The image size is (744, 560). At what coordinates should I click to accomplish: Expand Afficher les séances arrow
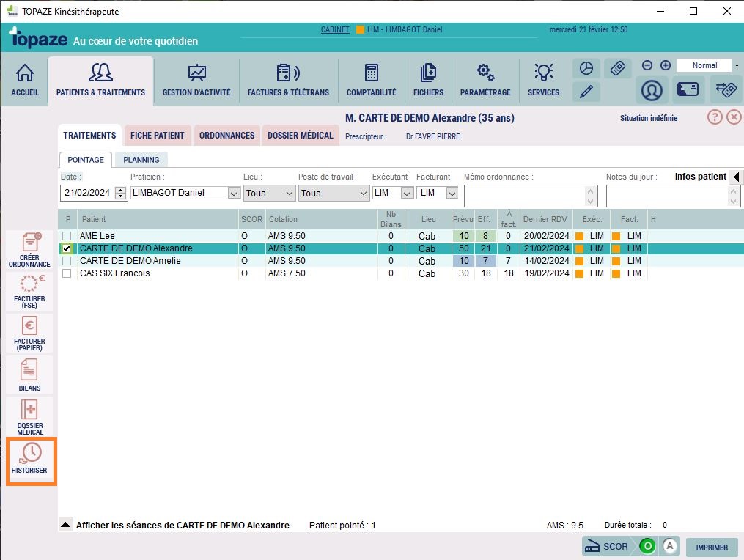point(66,524)
